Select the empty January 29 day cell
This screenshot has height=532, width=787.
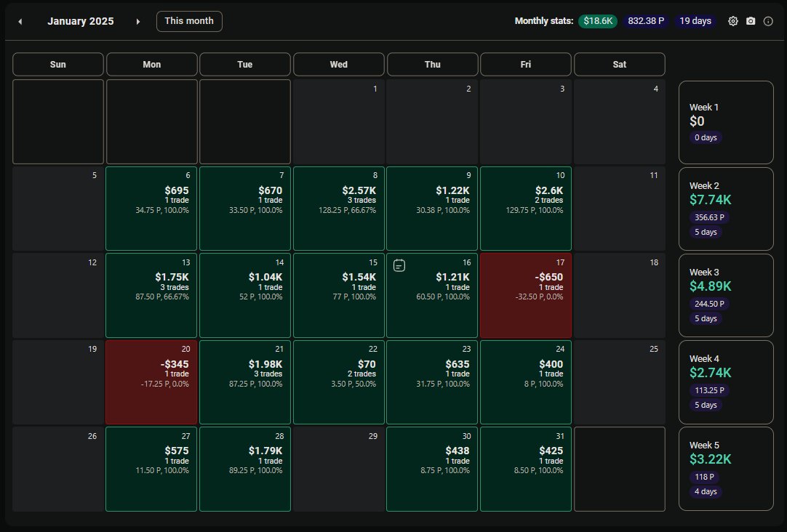pos(339,469)
